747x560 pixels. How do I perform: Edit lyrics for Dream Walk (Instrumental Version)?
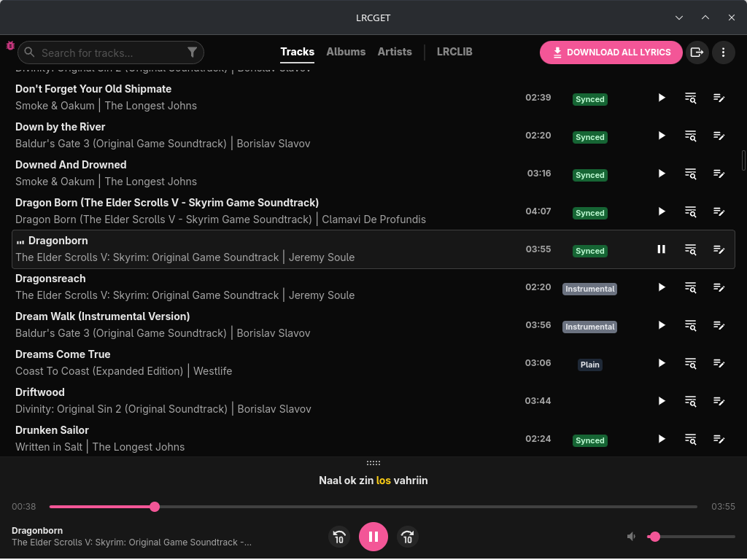point(719,325)
